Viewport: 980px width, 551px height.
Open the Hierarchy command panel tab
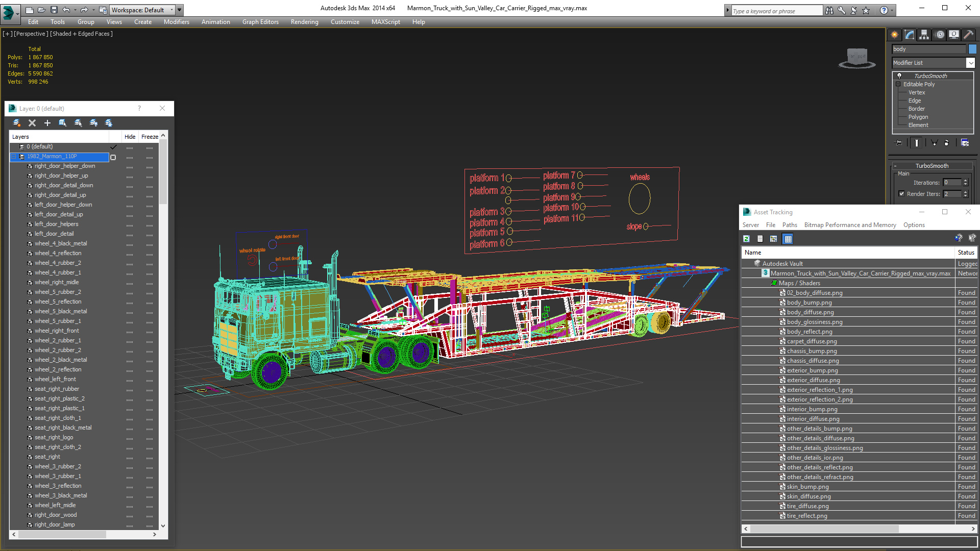[924, 35]
